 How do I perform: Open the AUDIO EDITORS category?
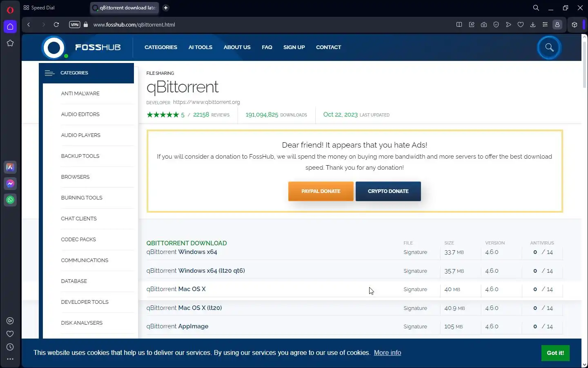click(80, 114)
